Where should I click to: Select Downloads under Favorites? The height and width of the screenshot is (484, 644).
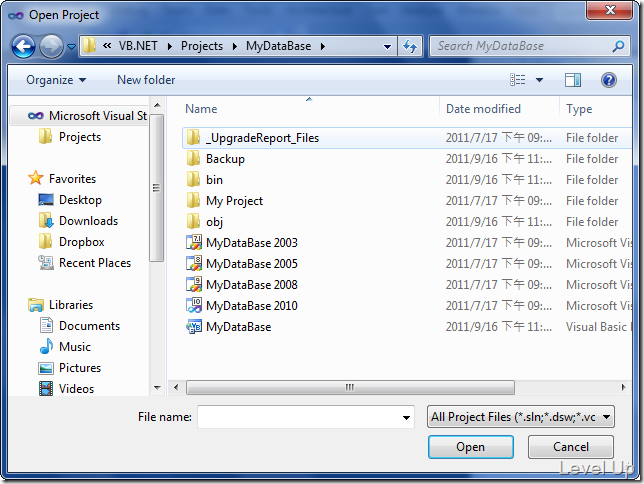tap(78, 221)
